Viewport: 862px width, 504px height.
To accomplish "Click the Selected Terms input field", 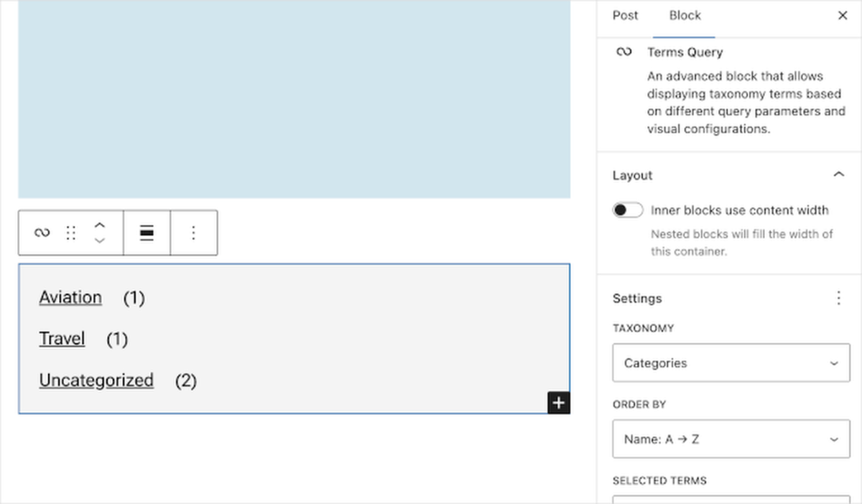I will (x=731, y=499).
